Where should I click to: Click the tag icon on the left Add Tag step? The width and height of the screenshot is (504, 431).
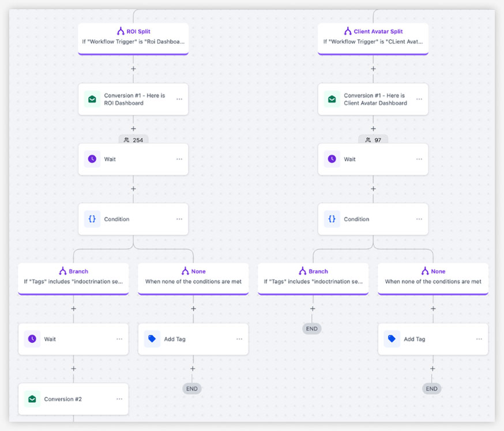[152, 339]
